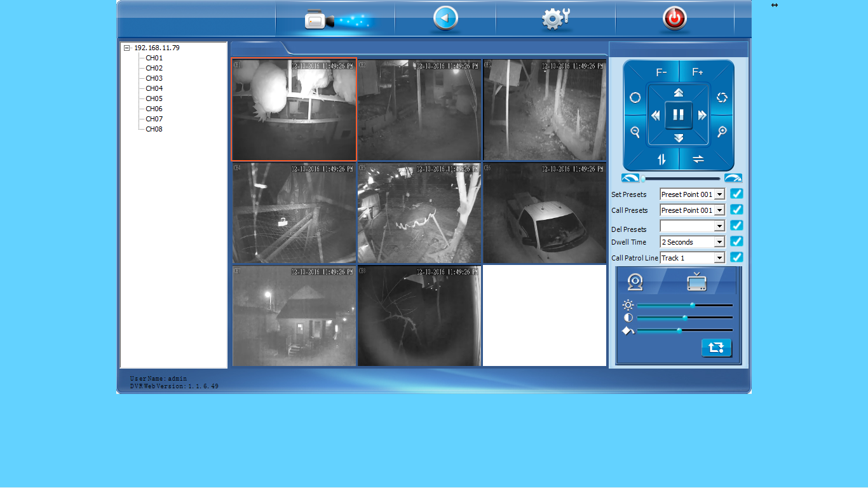The image size is (868, 488).
Task: Open the live view camera tab
Action: pyautogui.click(x=335, y=19)
